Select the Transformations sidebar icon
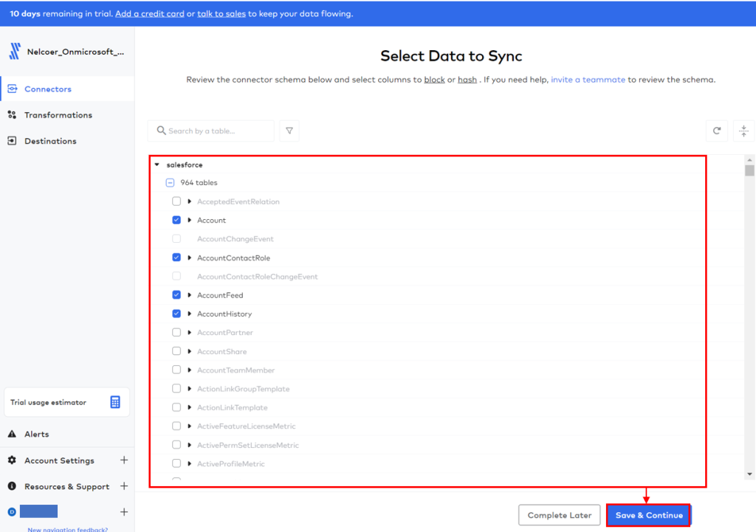Screen dimensions: 756x532 click(x=13, y=114)
